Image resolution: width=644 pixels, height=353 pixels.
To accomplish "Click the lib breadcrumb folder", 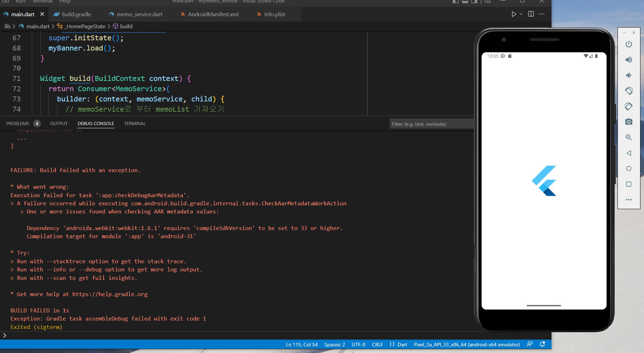I will [7, 26].
